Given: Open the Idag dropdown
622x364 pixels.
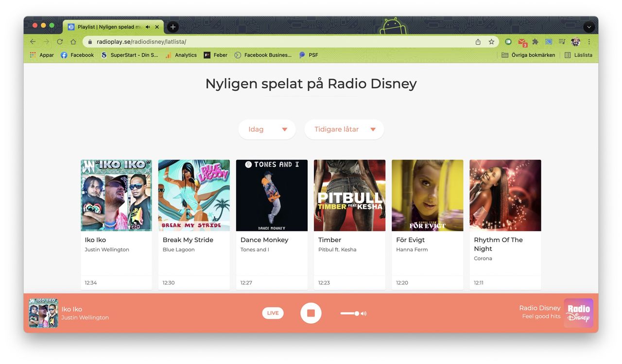Looking at the screenshot, I should point(266,129).
